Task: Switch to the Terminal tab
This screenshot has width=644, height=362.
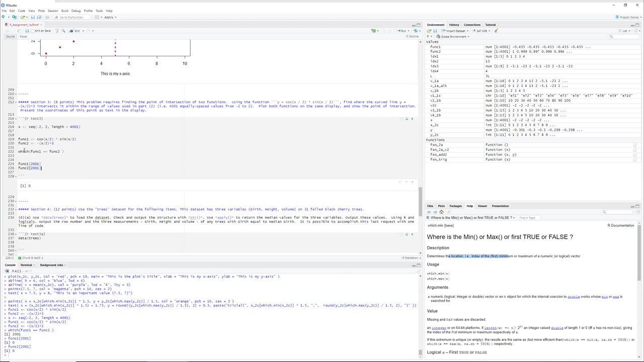Action: (x=26, y=265)
